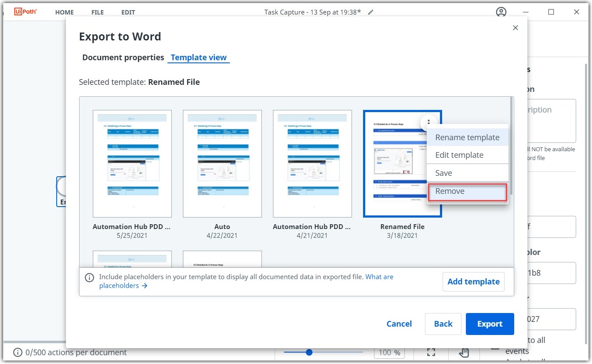The width and height of the screenshot is (592, 364).
Task: Select the hand pan tool icon
Action: (464, 352)
